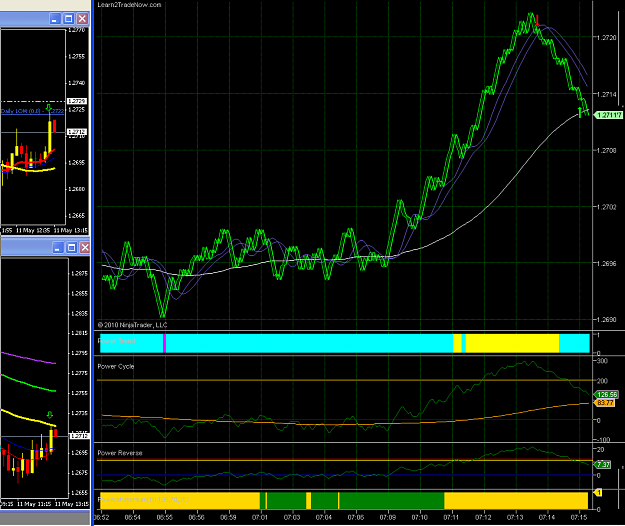Screen dimensions: 625x526
Task: Select the green 7.37 Power Reverse marker
Action: coord(603,465)
